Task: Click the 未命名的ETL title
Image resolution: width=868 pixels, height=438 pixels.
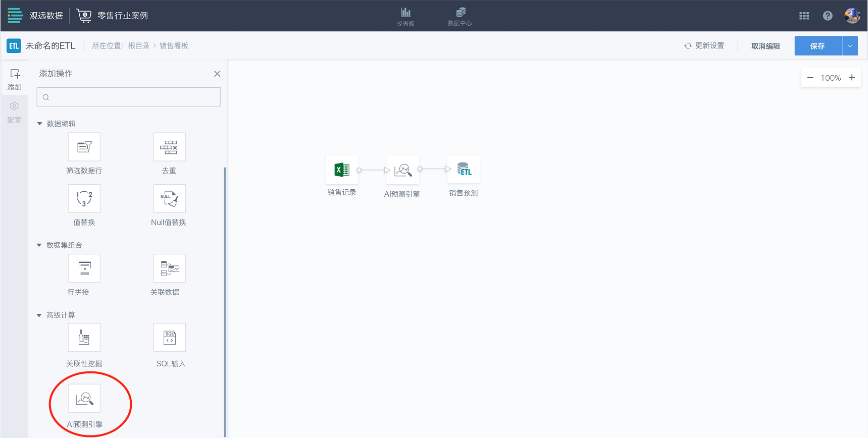Action: point(50,46)
